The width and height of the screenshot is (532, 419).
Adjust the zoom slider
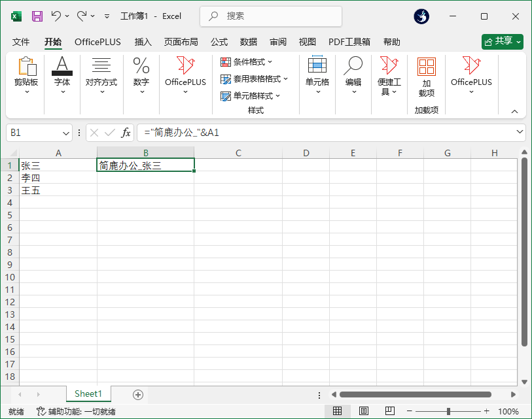[449, 411]
